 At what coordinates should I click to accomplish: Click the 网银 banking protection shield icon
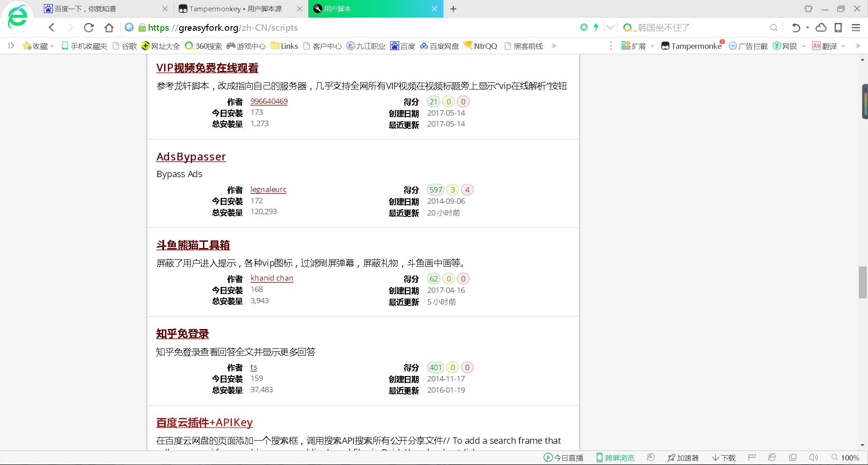(x=777, y=46)
